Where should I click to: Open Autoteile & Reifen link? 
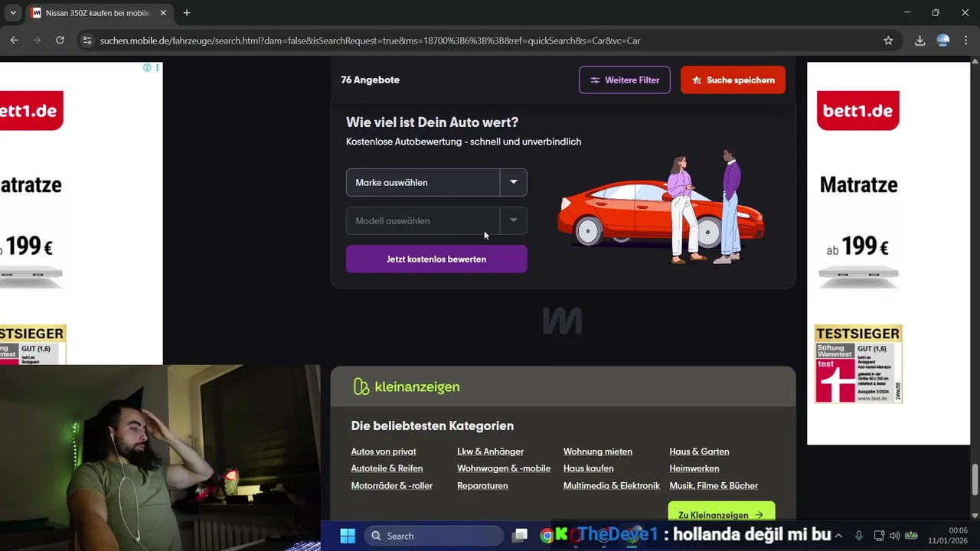387,468
